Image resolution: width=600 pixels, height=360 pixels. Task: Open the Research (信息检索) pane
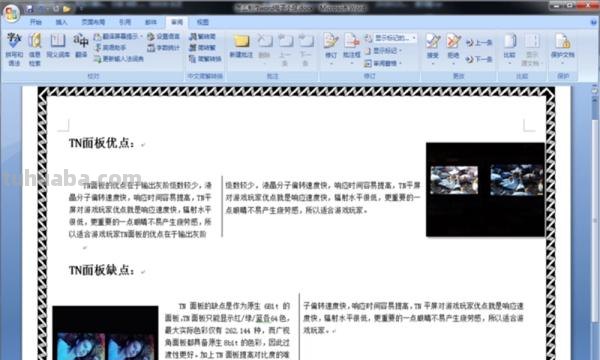click(35, 49)
